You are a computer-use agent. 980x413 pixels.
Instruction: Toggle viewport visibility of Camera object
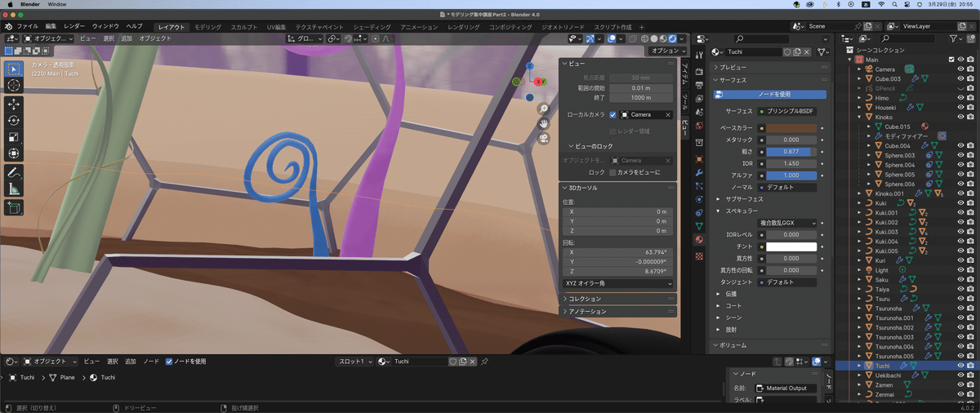pos(960,69)
